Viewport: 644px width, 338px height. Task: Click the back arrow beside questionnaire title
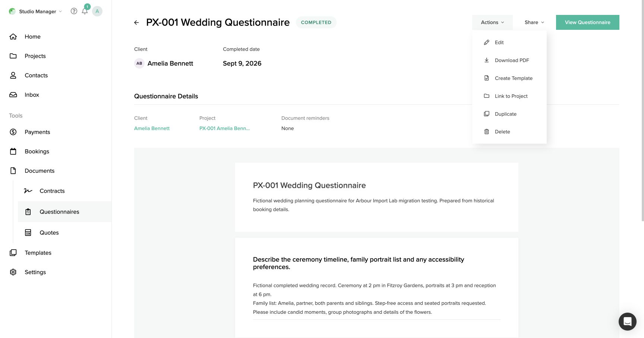click(136, 23)
